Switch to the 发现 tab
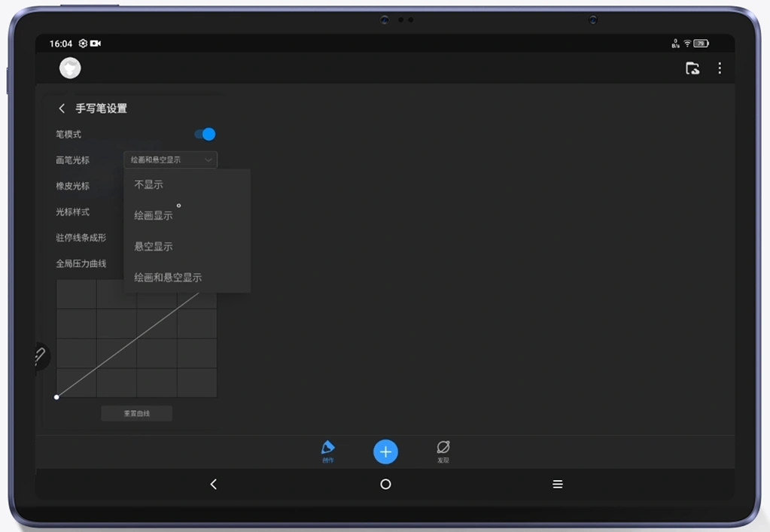The image size is (770, 532). click(x=443, y=451)
